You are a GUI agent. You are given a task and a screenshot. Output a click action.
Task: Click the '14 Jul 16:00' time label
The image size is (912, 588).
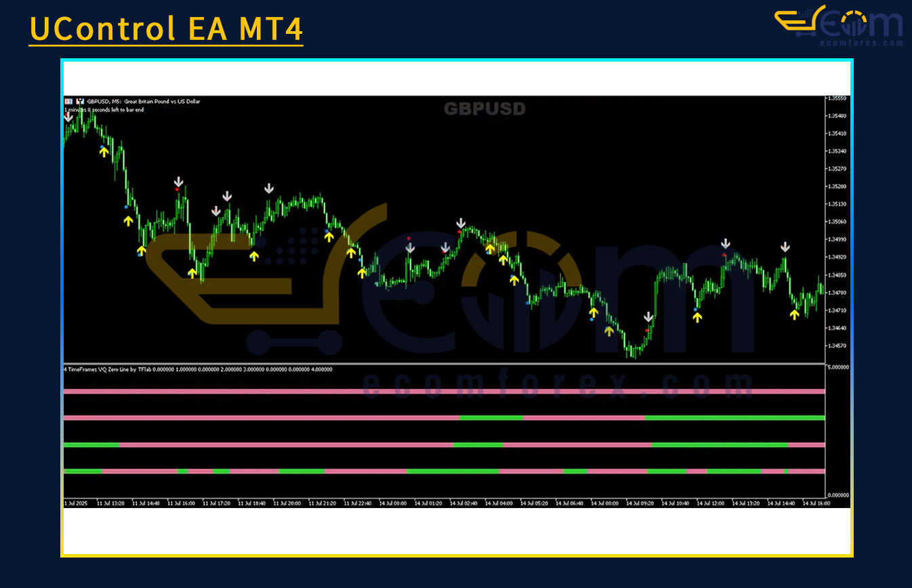(x=816, y=503)
